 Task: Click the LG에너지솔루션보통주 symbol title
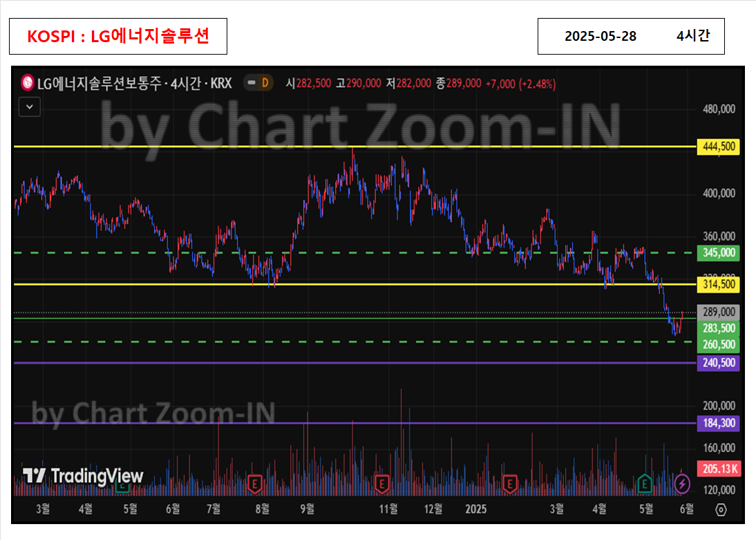100,84
